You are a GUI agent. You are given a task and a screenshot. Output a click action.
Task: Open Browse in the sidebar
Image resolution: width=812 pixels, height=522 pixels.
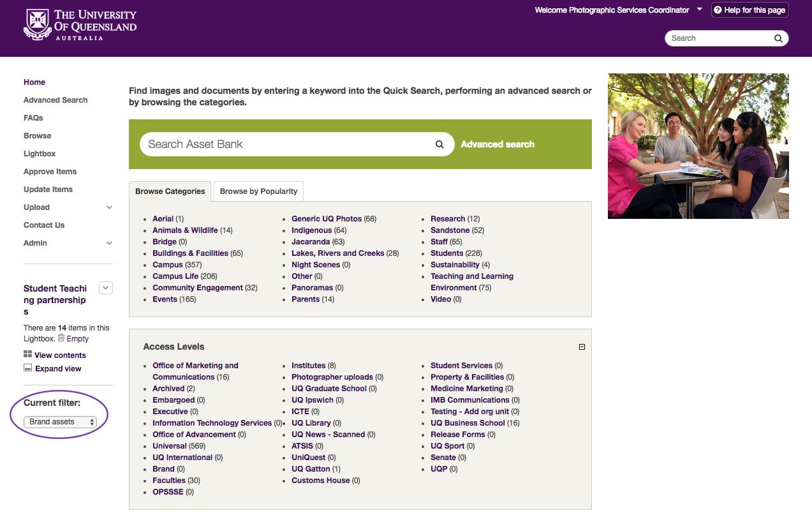point(37,136)
